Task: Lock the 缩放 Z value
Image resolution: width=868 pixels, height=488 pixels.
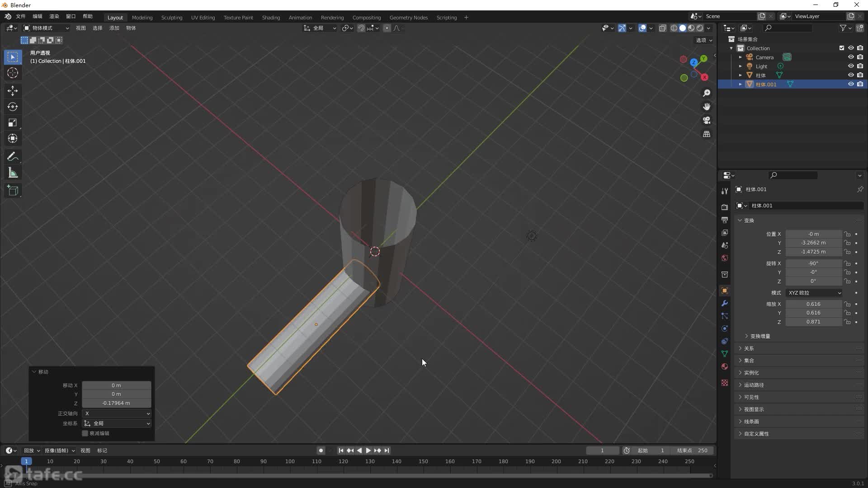Action: pyautogui.click(x=848, y=322)
